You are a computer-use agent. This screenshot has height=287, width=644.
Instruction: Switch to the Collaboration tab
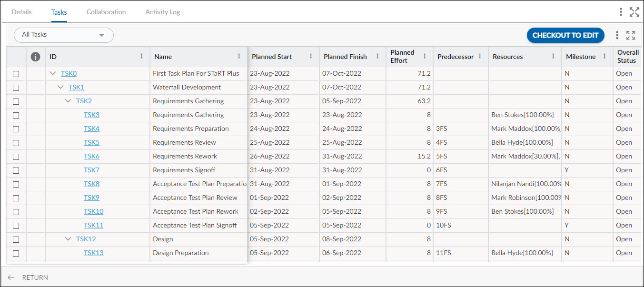(x=106, y=12)
